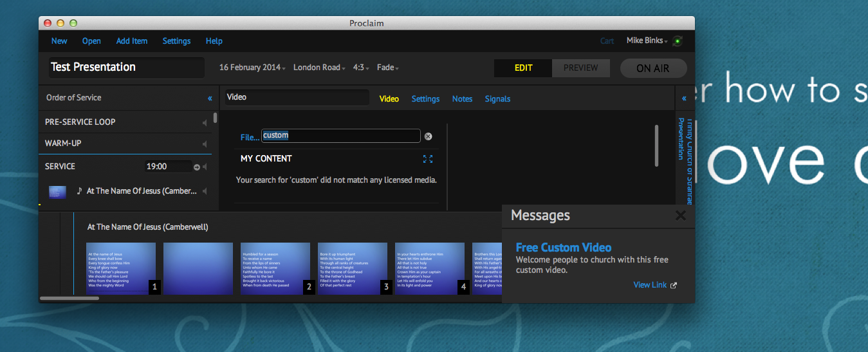Screen dimensions: 868x352
Task: Open the London Road location dropdown
Action: click(319, 68)
